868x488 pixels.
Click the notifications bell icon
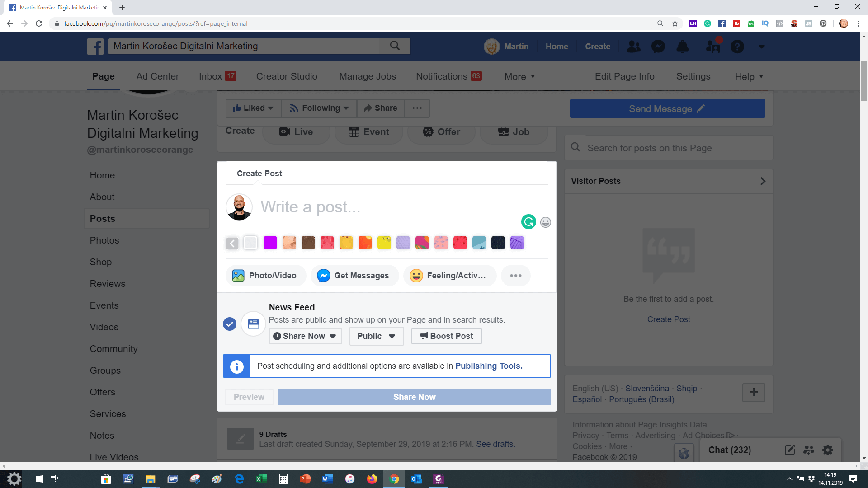pos(682,47)
